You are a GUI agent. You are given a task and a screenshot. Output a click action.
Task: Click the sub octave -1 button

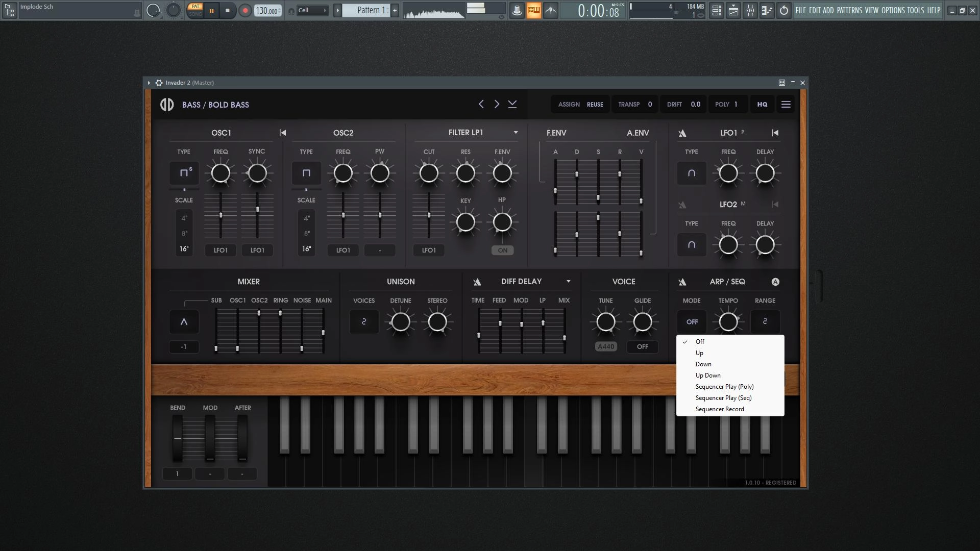[x=184, y=347]
